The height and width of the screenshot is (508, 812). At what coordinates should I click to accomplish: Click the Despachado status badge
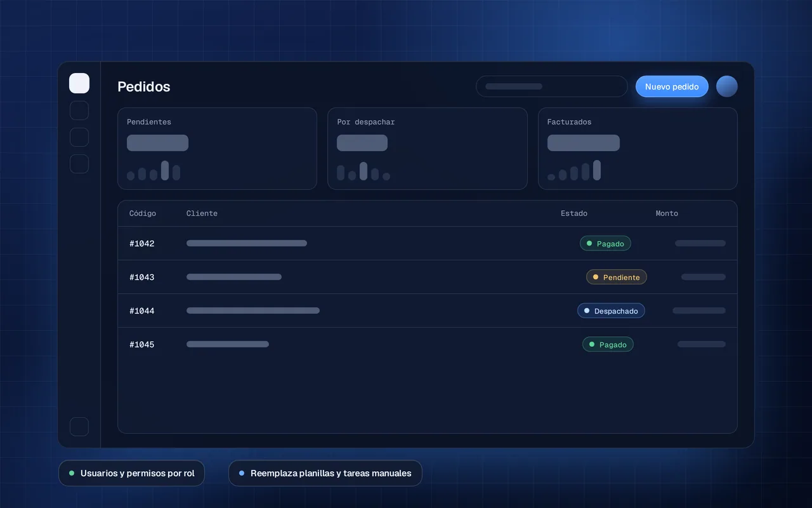611,311
